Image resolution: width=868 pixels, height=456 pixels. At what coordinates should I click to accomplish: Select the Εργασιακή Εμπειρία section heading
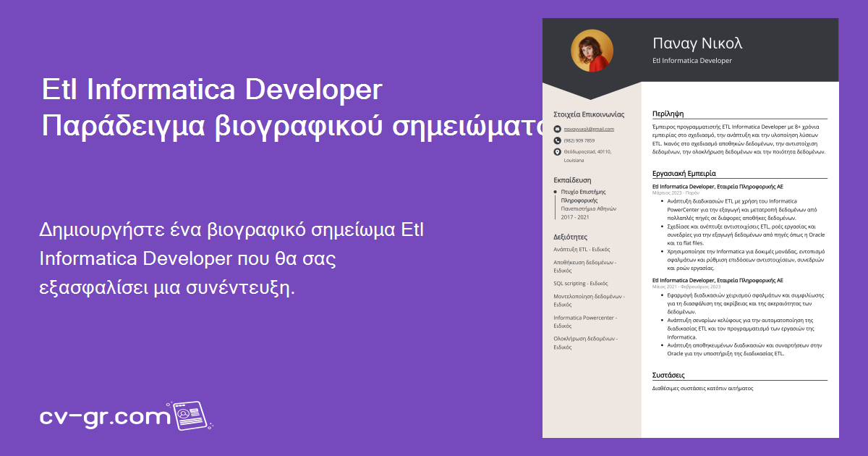tap(684, 174)
